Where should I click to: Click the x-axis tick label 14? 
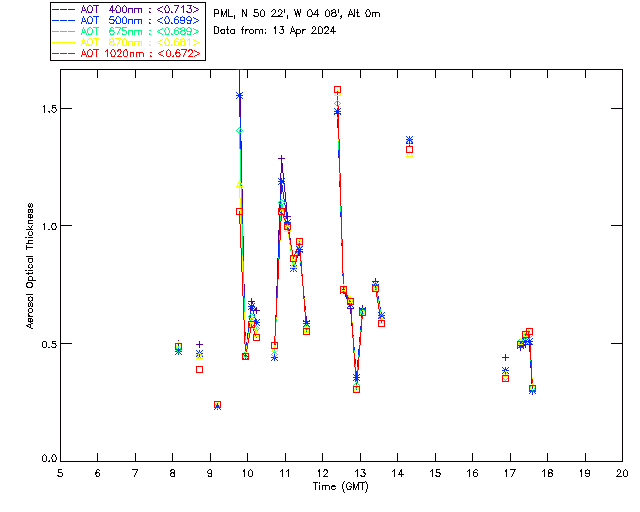(x=398, y=474)
